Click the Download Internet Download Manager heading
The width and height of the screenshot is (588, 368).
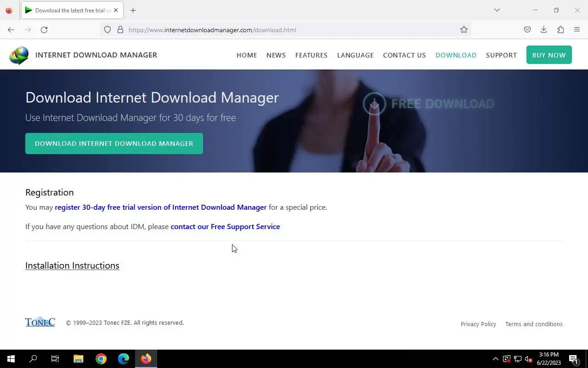(152, 98)
